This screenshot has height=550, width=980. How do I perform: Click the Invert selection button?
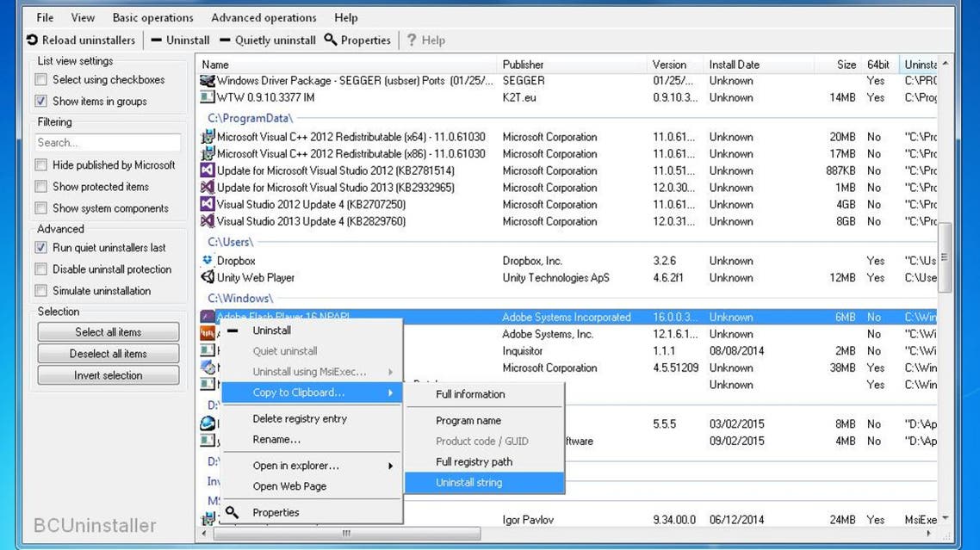point(109,375)
